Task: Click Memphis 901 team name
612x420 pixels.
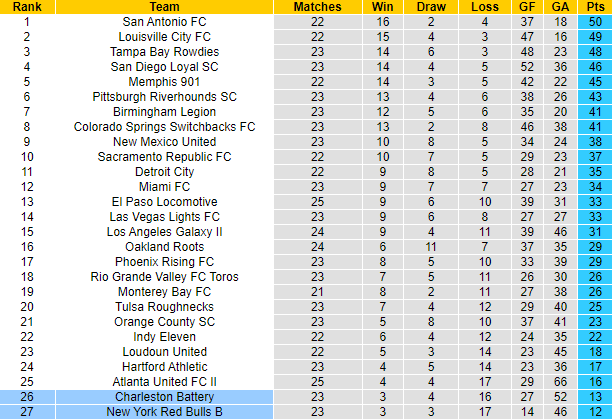Action: 164,82
